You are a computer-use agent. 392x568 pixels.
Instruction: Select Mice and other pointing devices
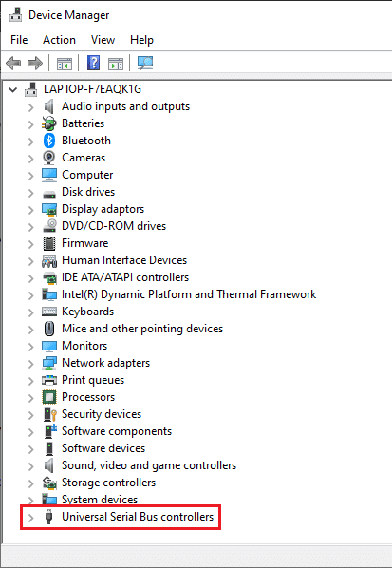point(142,329)
